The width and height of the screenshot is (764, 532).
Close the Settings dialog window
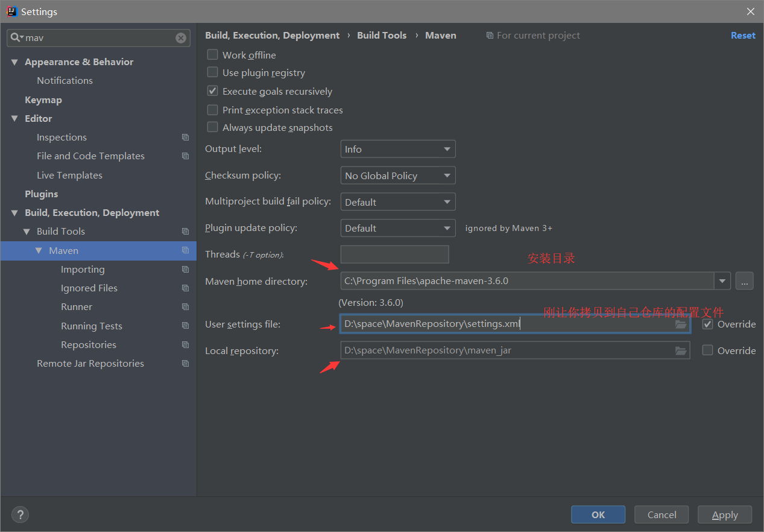tap(751, 11)
